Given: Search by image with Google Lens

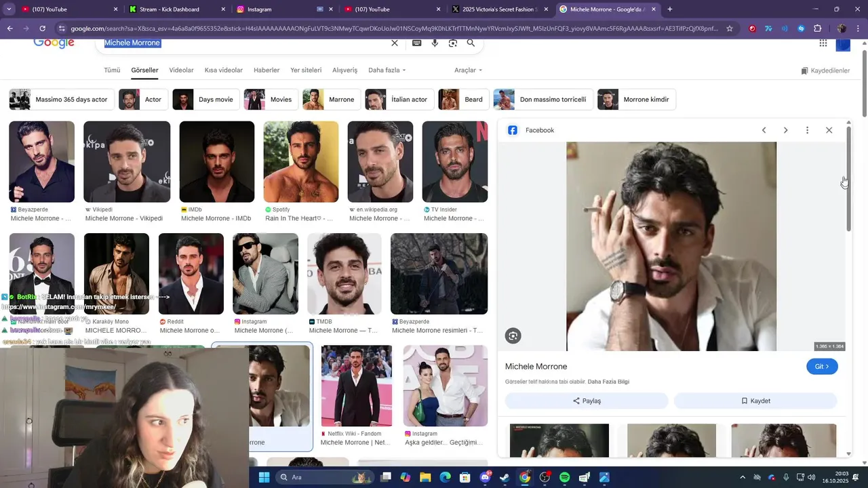Looking at the screenshot, I should [x=453, y=43].
